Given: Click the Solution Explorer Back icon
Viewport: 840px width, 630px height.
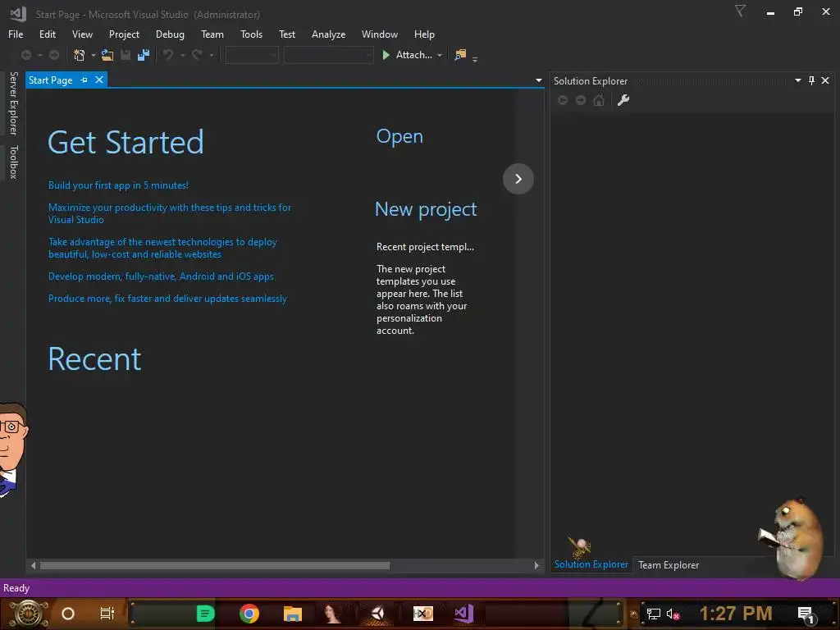Looking at the screenshot, I should pos(563,100).
